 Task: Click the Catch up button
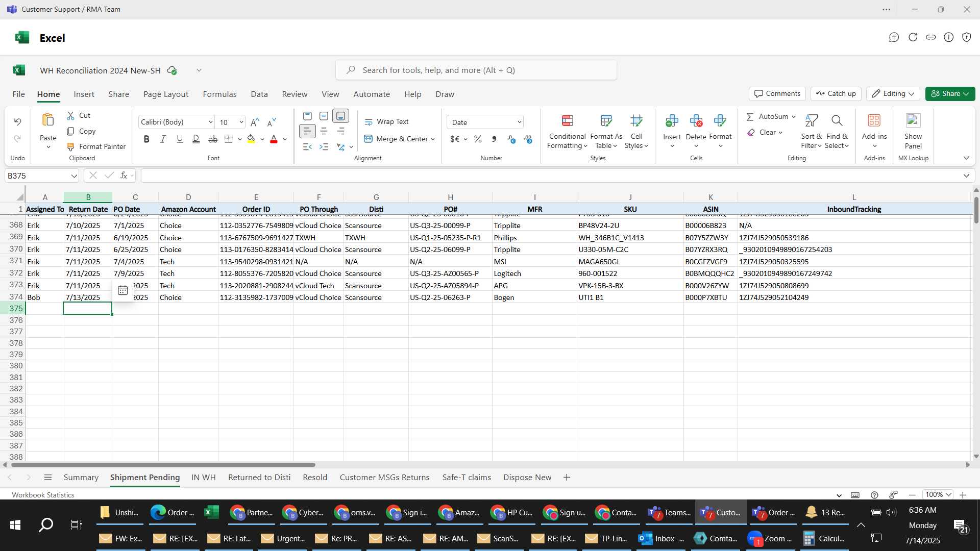pos(836,94)
